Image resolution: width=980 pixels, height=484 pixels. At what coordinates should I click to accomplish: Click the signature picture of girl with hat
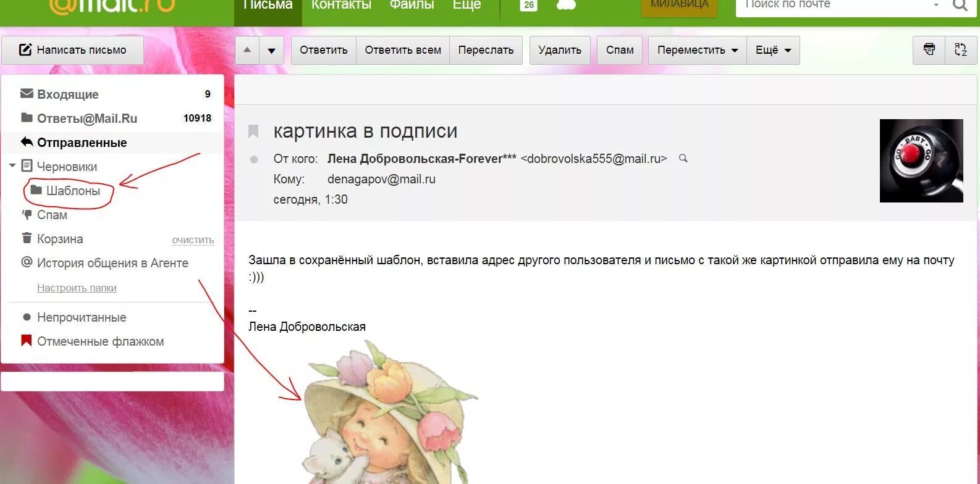point(389,412)
